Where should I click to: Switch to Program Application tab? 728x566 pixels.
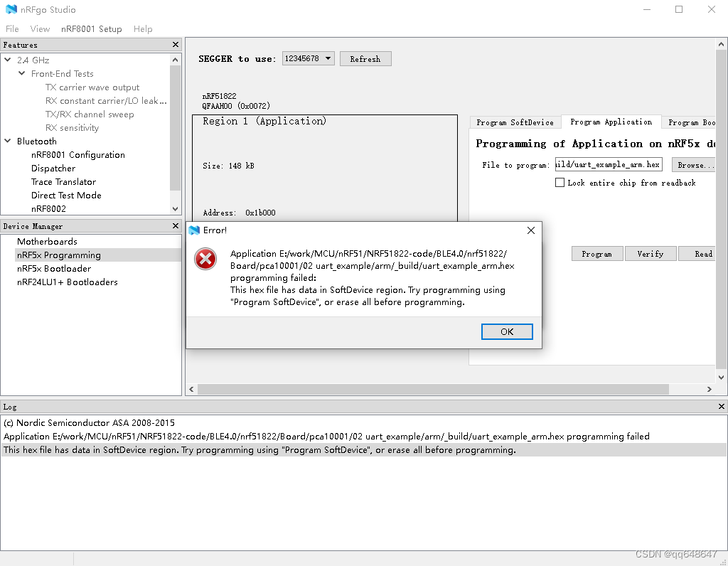(611, 122)
